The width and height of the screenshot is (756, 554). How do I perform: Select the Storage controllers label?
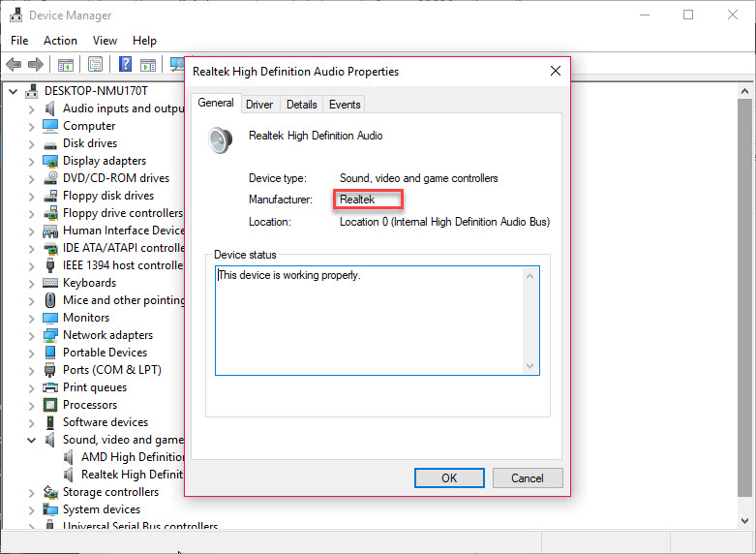pos(111,492)
